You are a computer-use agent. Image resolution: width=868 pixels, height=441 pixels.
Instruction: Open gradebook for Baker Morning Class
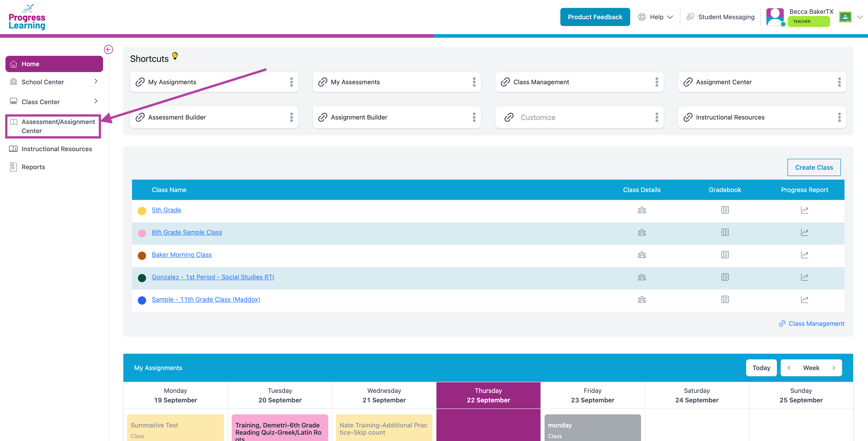pyautogui.click(x=725, y=255)
